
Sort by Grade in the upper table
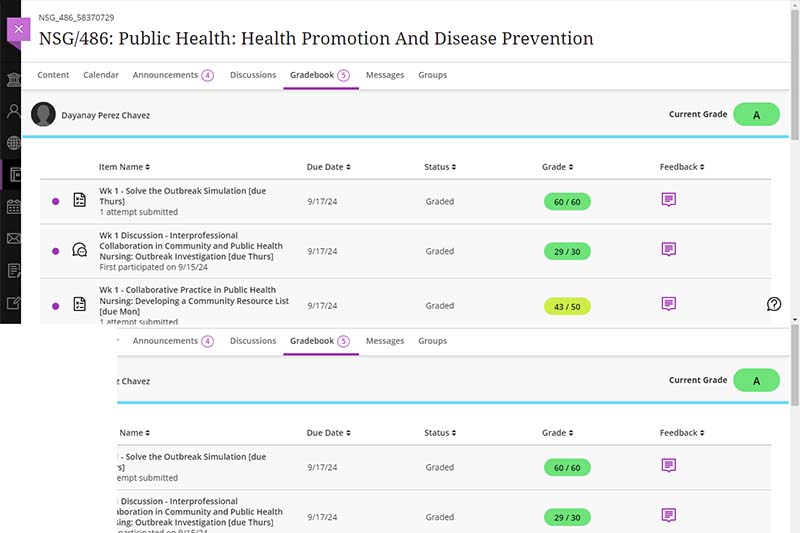click(557, 167)
